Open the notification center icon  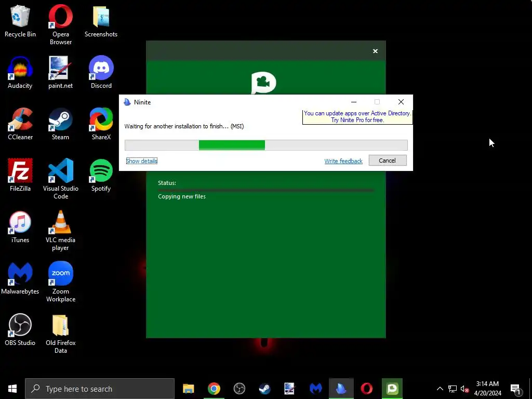pos(516,389)
